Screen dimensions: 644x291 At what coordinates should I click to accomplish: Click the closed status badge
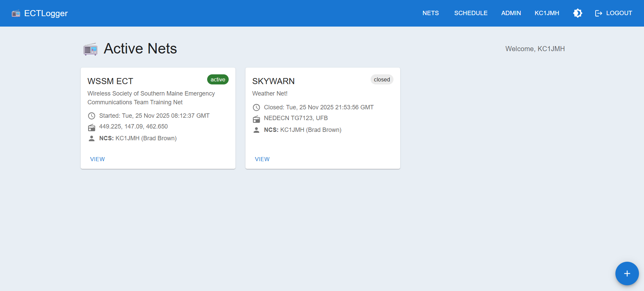pyautogui.click(x=382, y=79)
